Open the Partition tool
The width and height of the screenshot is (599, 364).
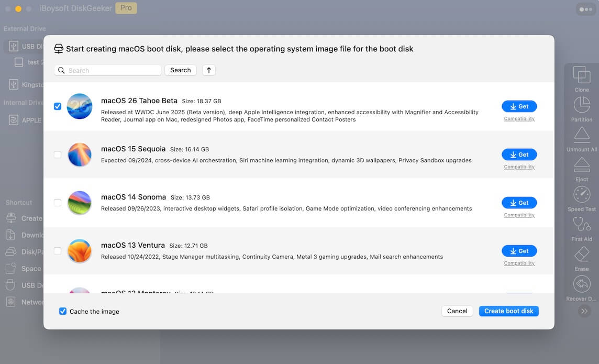coord(581,105)
